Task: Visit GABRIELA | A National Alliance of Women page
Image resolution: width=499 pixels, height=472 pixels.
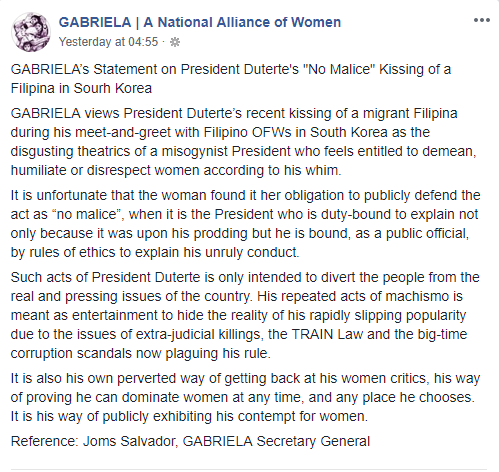Action: tap(200, 22)
